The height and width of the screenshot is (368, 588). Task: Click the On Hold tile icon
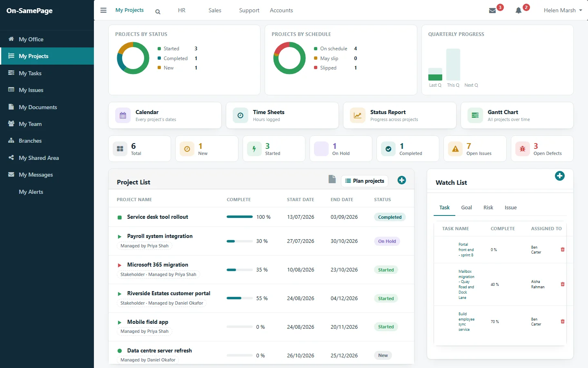(321, 149)
